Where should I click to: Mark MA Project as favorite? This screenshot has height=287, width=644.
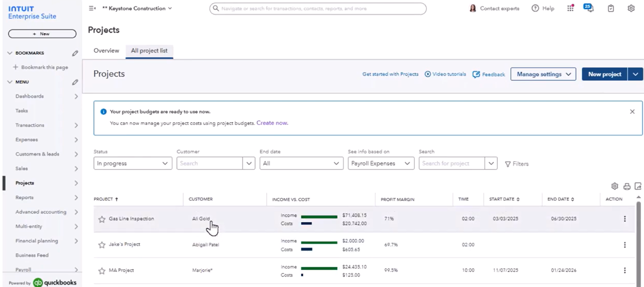pos(102,271)
